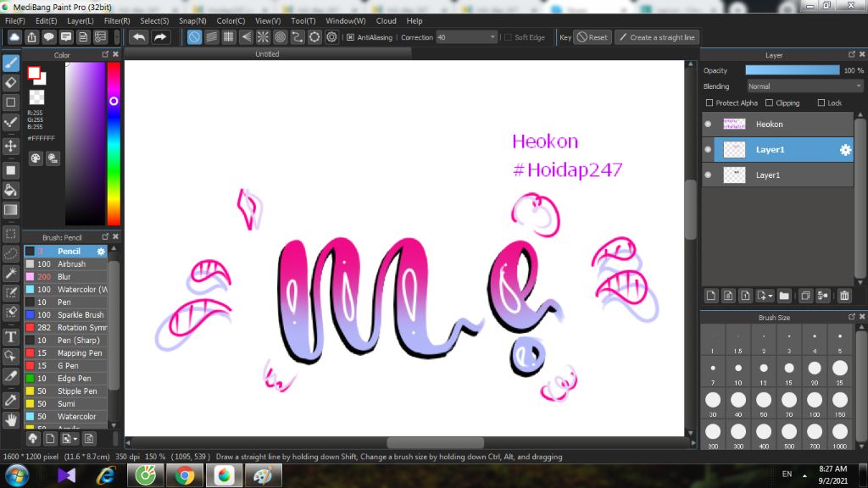
Task: Undock the Color panel
Action: 105,54
